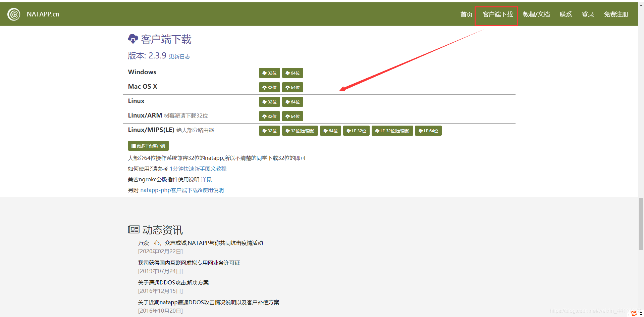This screenshot has width=644, height=317.
Task: Download Linux 64位 client
Action: coord(292,102)
